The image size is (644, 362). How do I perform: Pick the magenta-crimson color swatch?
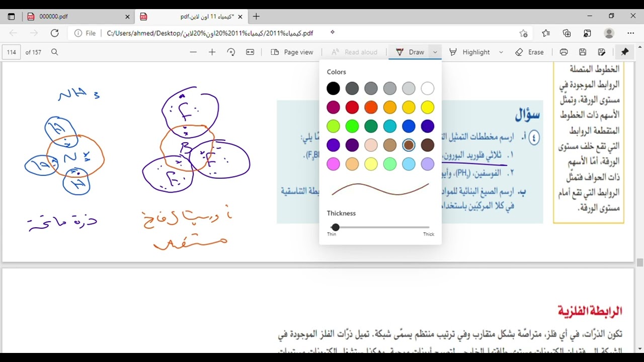pyautogui.click(x=333, y=107)
